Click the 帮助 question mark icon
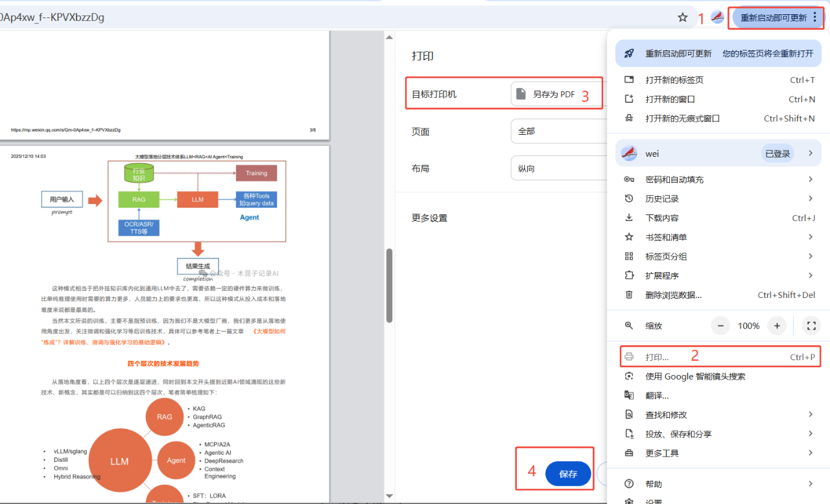Viewport: 830px width, 504px height. coord(628,483)
